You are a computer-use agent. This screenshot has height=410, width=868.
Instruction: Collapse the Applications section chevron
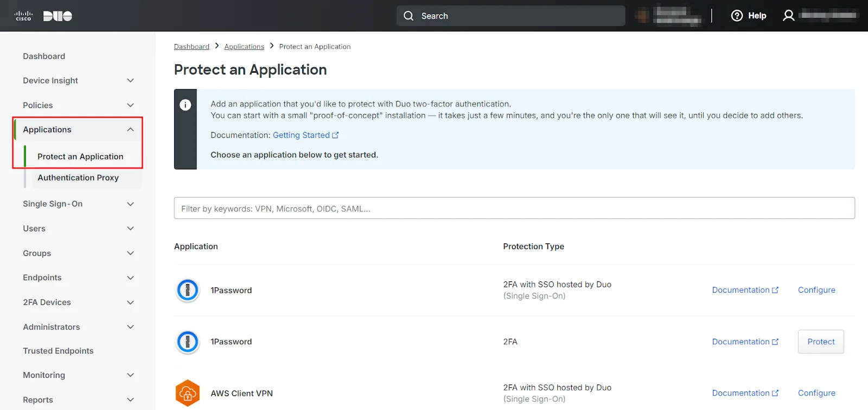point(130,129)
